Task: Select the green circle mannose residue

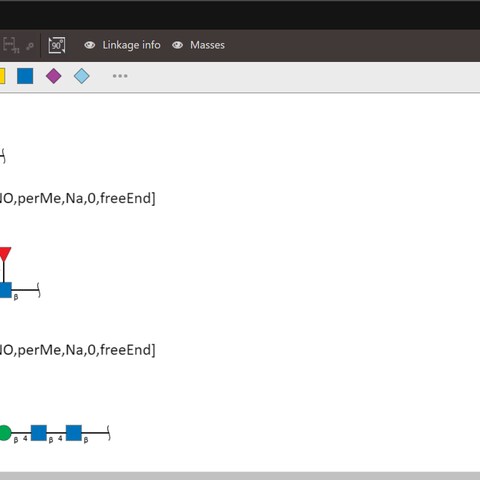Action: click(x=5, y=433)
